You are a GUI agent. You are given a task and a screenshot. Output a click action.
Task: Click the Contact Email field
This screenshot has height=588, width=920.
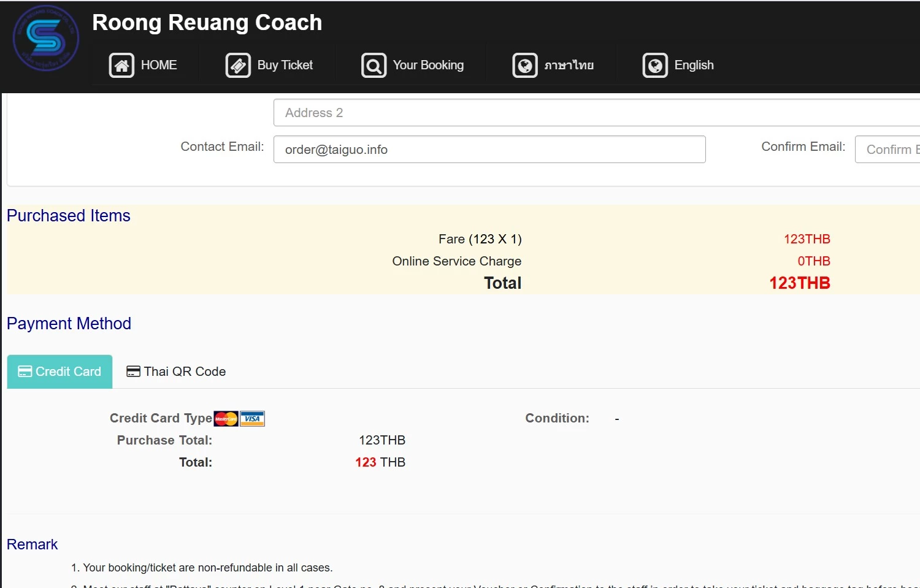[x=489, y=150]
